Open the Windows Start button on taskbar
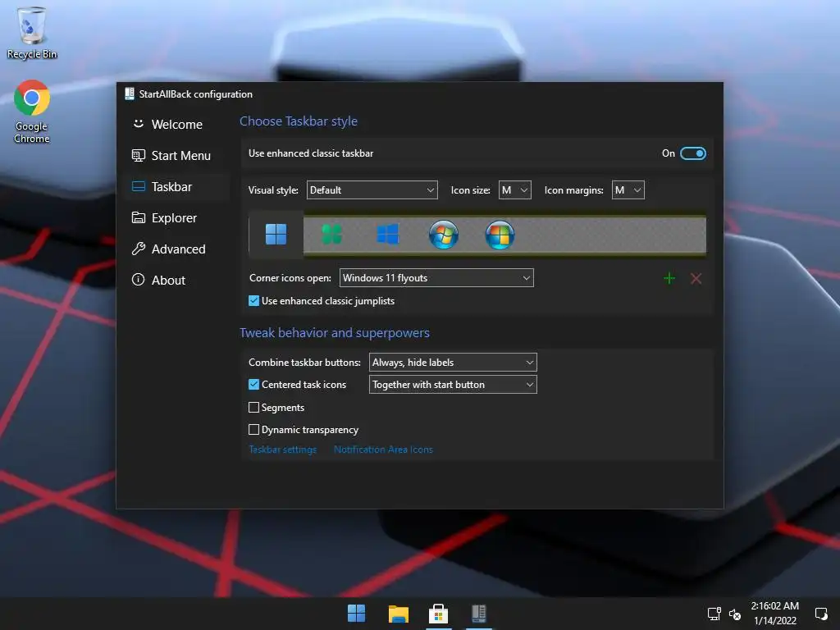Screen dimensions: 840x630 [x=356, y=614]
